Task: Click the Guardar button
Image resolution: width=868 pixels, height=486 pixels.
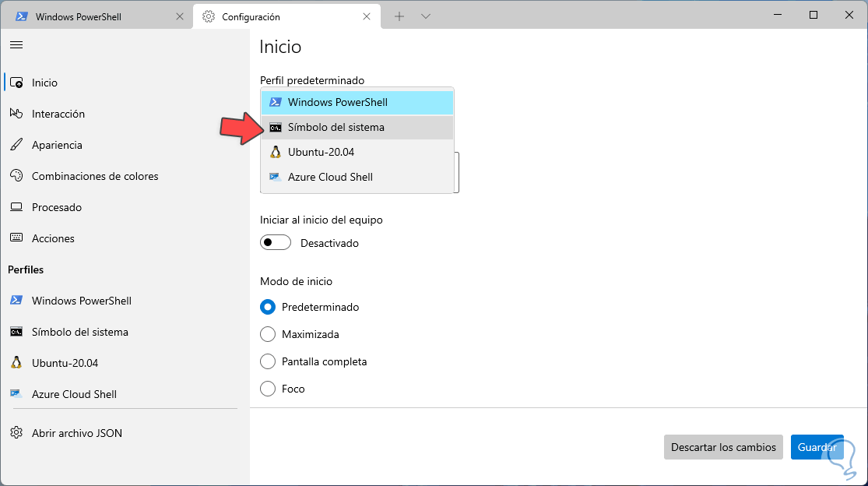Action: 817,447
